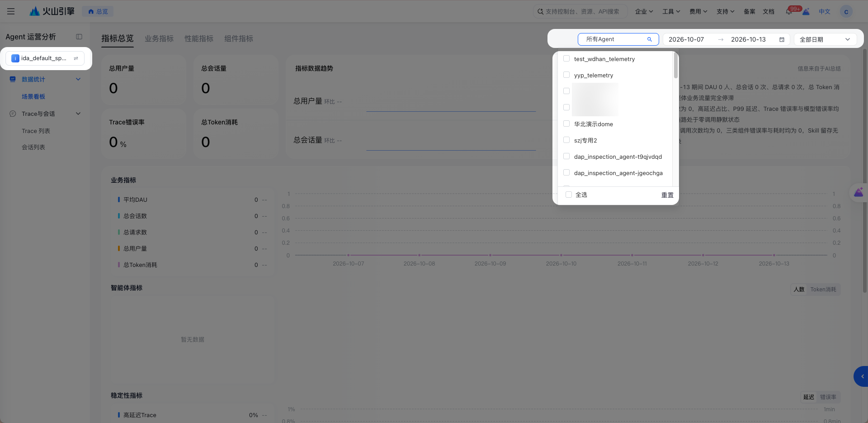Image resolution: width=868 pixels, height=423 pixels.
Task: Enable the 全选 select-all checkbox
Action: 569,195
